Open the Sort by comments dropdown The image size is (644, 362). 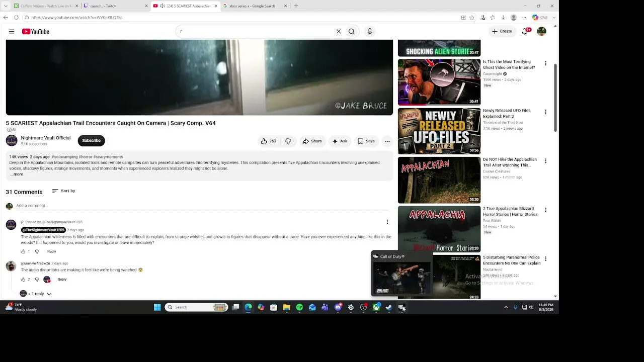(x=63, y=191)
